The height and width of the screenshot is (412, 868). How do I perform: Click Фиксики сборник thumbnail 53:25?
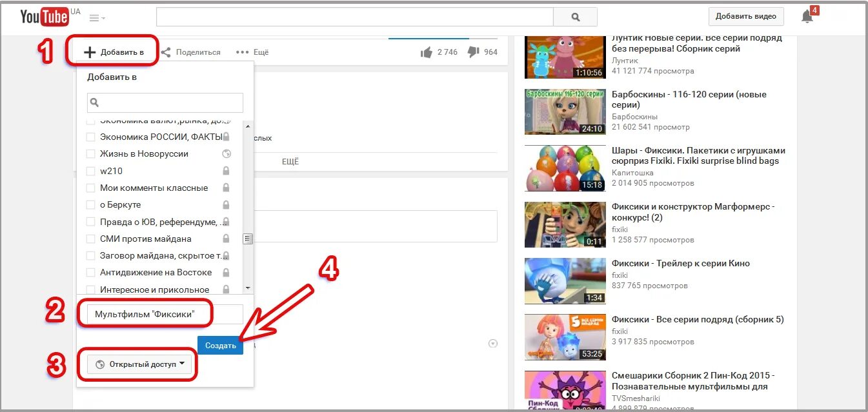point(565,337)
